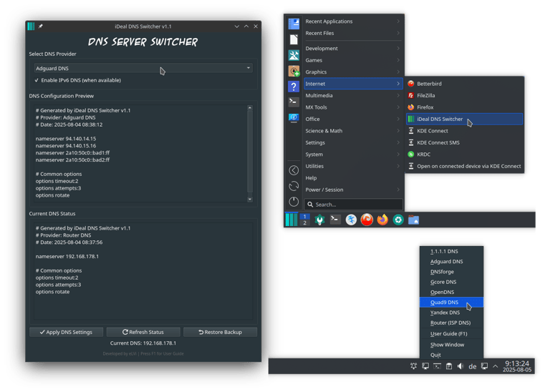Click the preview scrollbar up arrow
The height and width of the screenshot is (392, 550).
[250, 107]
